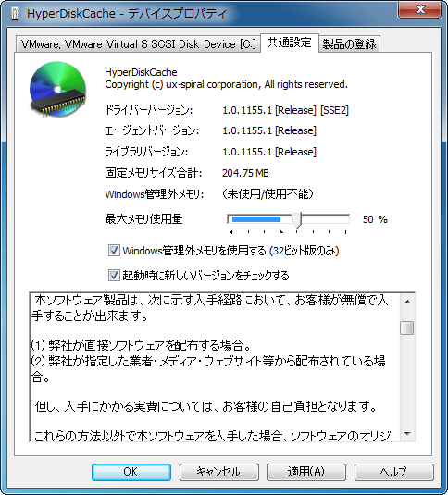Click the 50 % slider value label
The width and height of the screenshot is (448, 495).
coord(375,219)
